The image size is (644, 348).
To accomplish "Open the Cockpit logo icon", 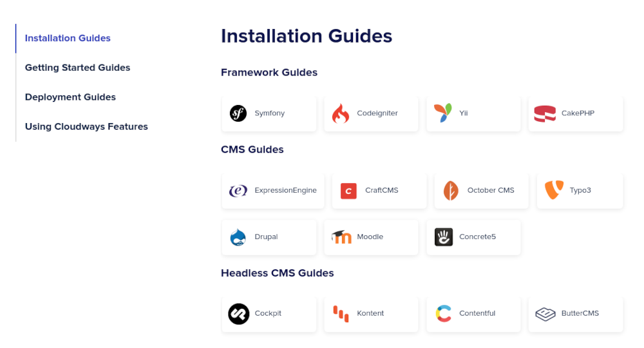I will [238, 314].
